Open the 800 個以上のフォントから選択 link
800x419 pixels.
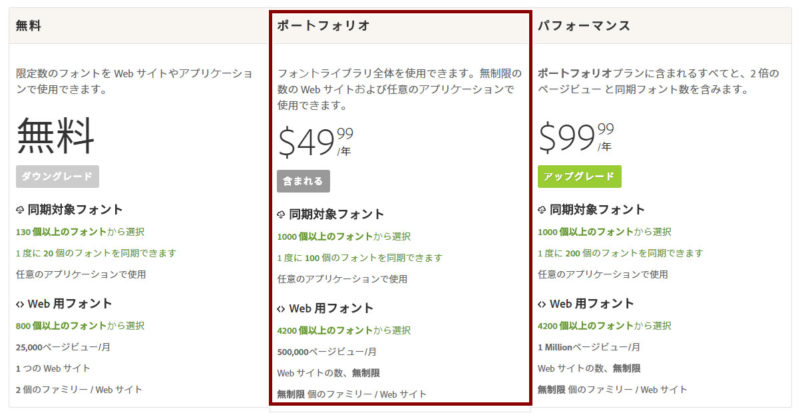coord(80,326)
